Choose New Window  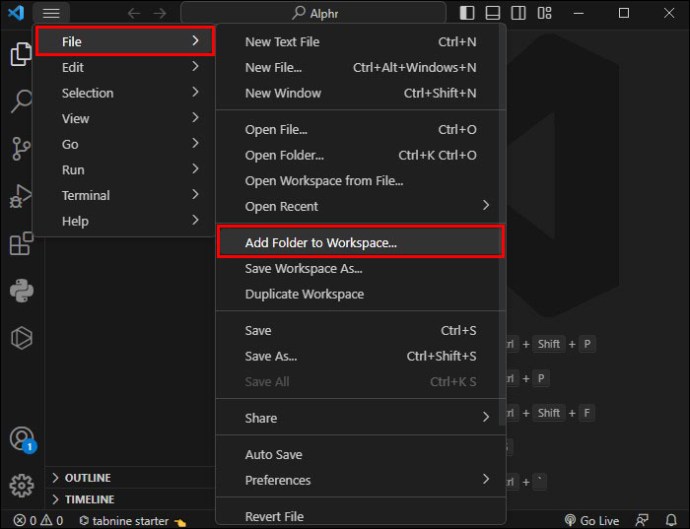(x=360, y=92)
